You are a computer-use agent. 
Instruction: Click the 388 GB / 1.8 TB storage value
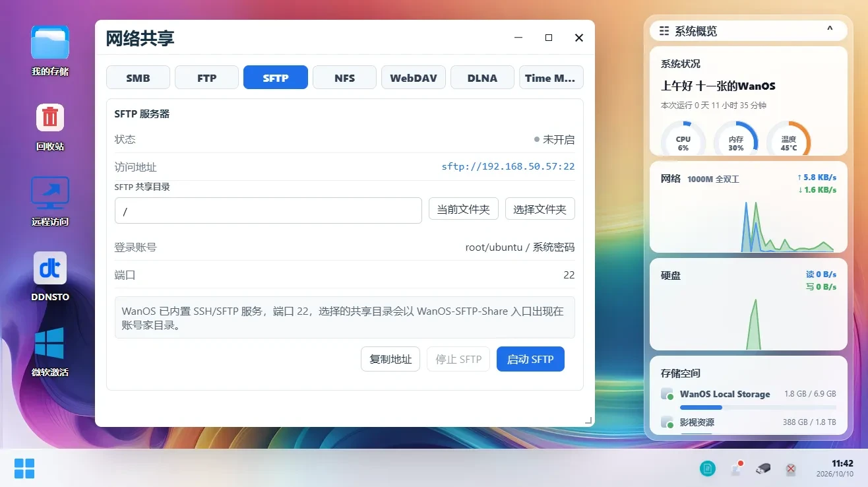(x=809, y=422)
